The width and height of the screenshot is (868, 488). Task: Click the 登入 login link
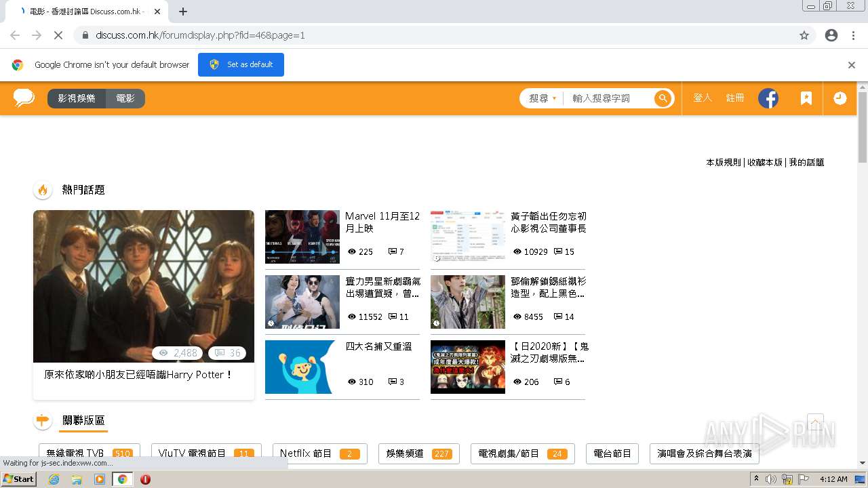pos(703,98)
